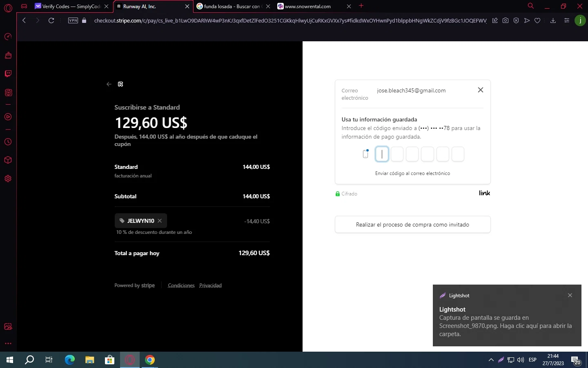Open the folder from the Lightshot notification text
The height and width of the screenshot is (368, 588).
(x=506, y=326)
